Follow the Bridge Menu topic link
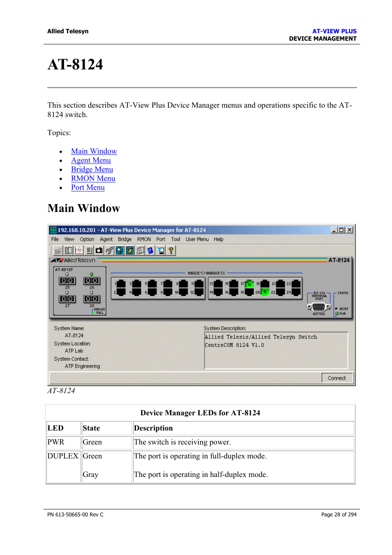 [x=92, y=169]
